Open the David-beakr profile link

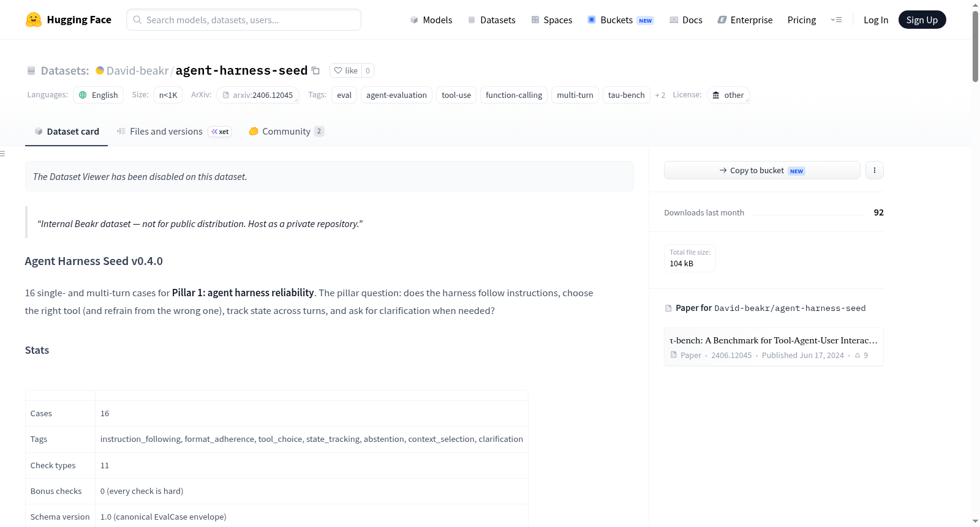pyautogui.click(x=137, y=70)
